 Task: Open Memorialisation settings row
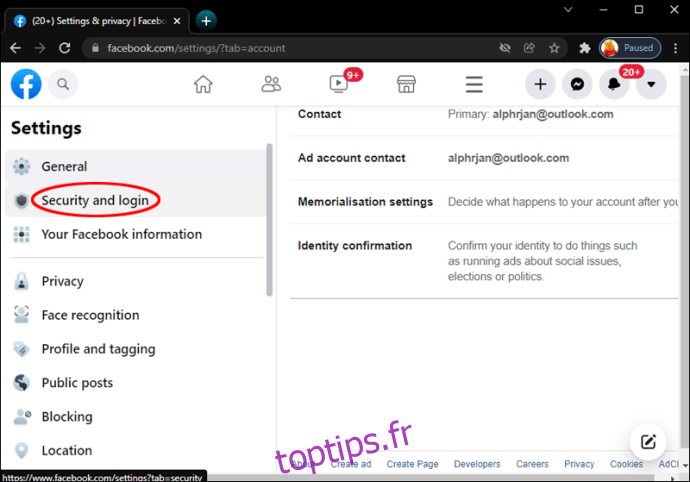[484, 202]
